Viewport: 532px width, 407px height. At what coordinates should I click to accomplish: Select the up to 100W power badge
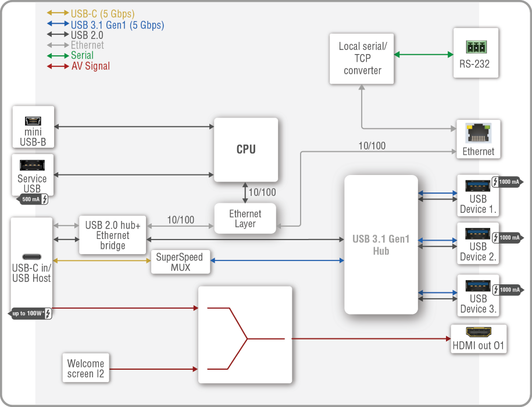pos(32,313)
